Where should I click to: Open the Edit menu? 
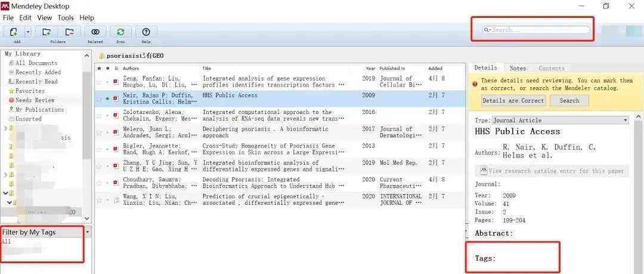point(25,18)
